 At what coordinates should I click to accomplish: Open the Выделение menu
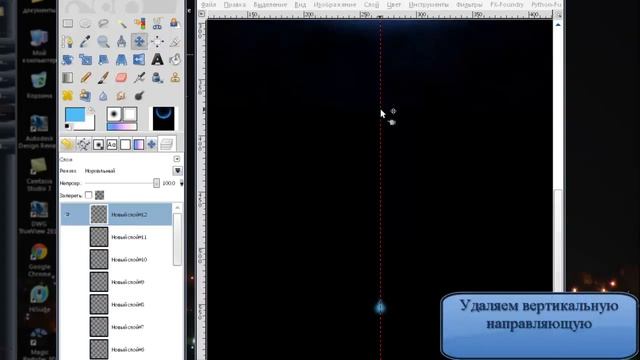(270, 4)
